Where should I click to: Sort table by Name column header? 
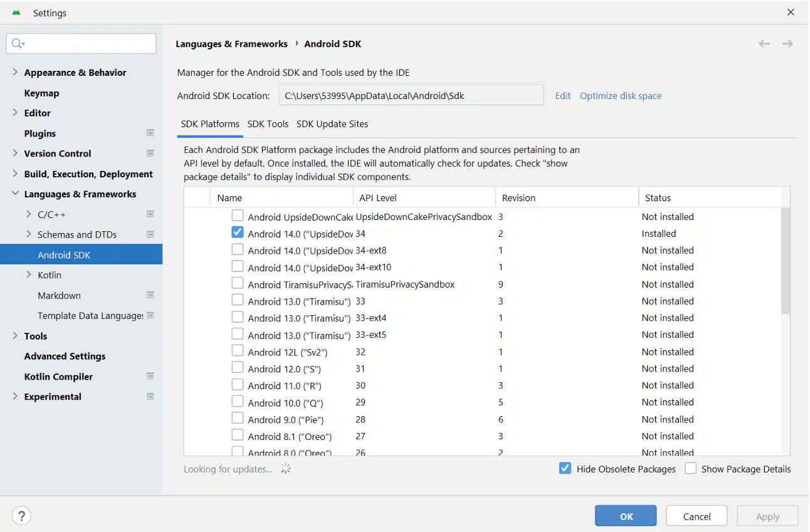pyautogui.click(x=281, y=197)
